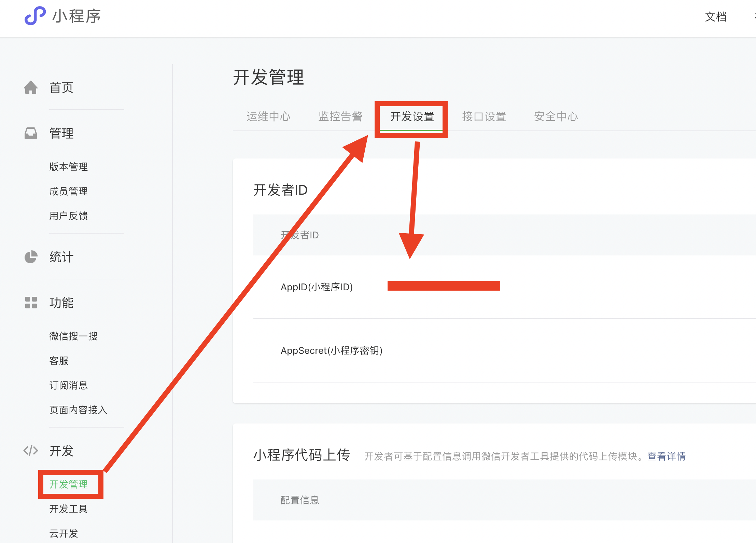Click the 小程序 title text in the header
756x543 pixels.
pos(76,16)
